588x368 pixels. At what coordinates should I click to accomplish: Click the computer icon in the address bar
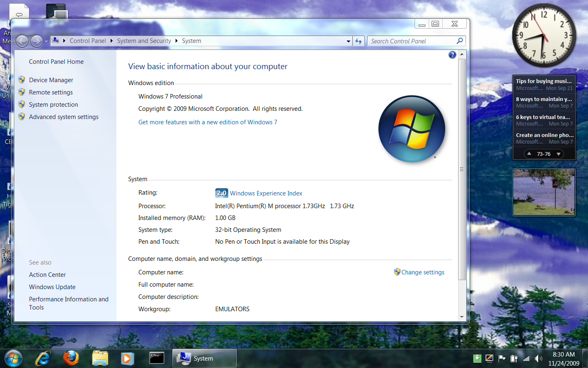tap(56, 40)
